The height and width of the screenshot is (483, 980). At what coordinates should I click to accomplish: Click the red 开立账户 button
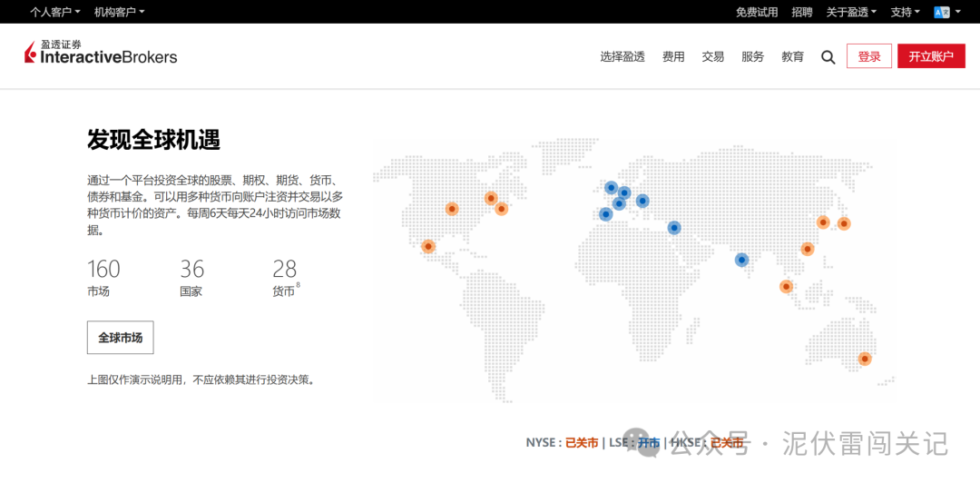click(x=931, y=56)
